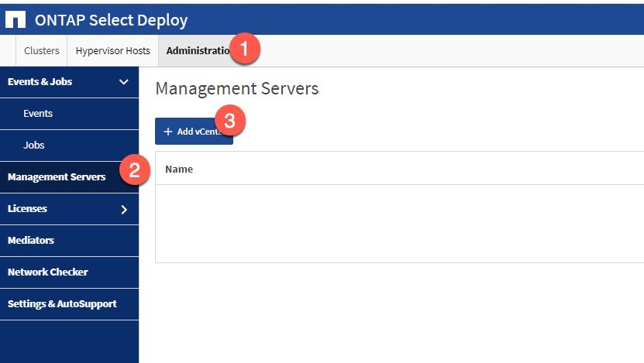
Task: Open the Clusters tab
Action: 42,51
